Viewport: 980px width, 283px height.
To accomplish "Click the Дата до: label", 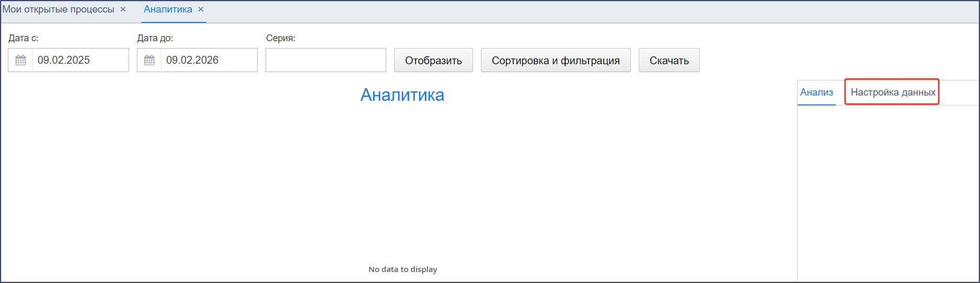I will pos(155,38).
